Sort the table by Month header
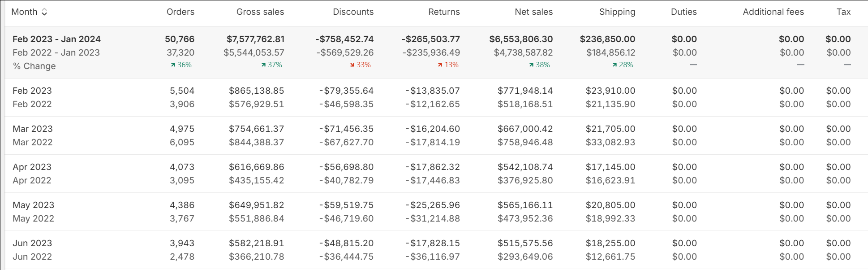This screenshot has height=270, width=868. (24, 12)
